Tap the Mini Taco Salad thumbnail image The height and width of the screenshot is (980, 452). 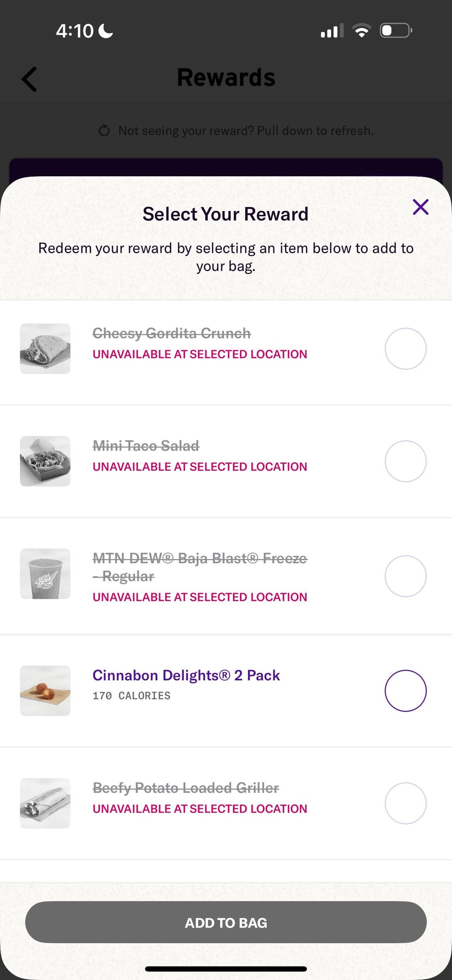(45, 461)
